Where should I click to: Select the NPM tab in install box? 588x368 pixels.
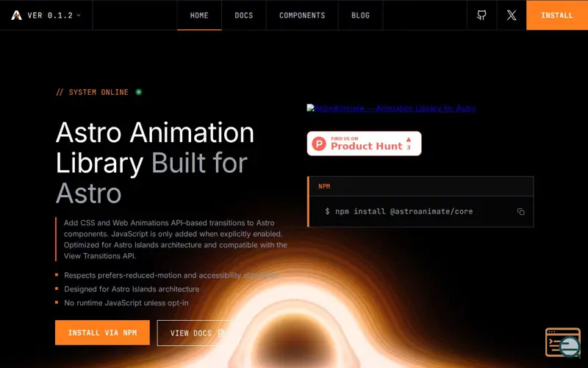324,186
